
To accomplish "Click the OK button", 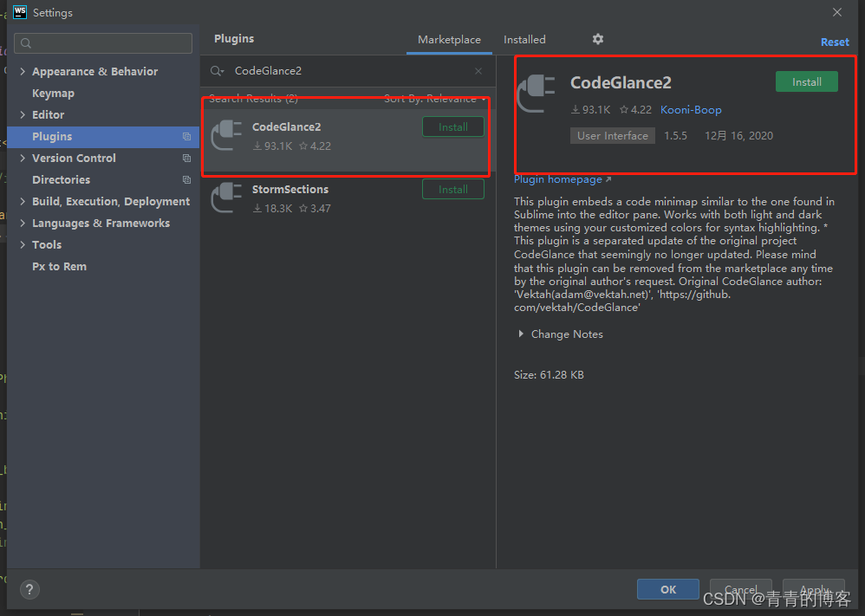I will point(668,589).
